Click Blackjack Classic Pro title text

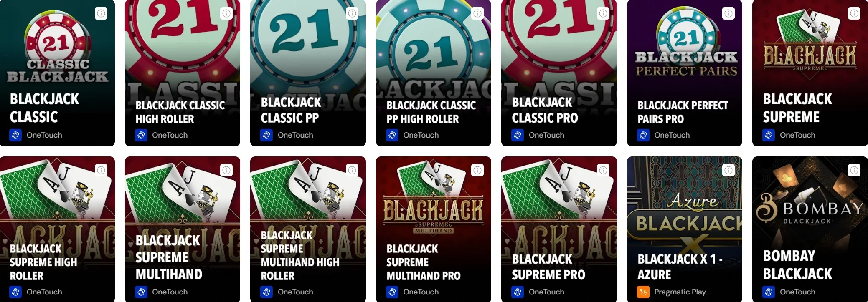[545, 110]
